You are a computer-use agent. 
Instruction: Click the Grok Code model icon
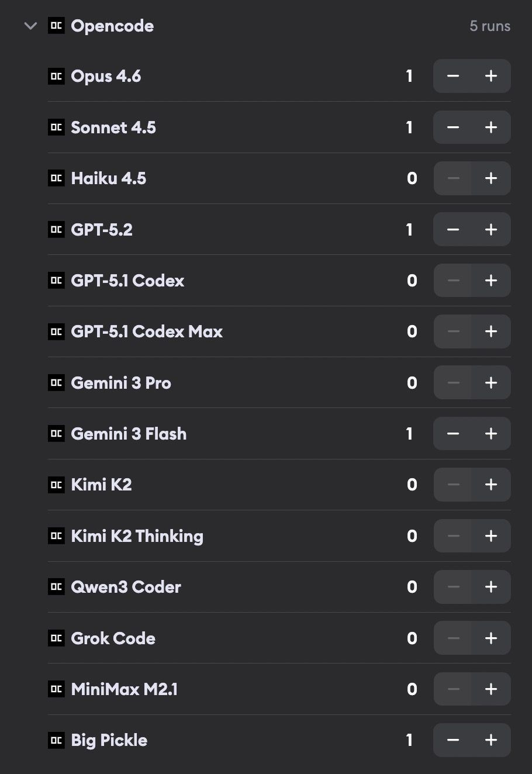pyautogui.click(x=56, y=638)
